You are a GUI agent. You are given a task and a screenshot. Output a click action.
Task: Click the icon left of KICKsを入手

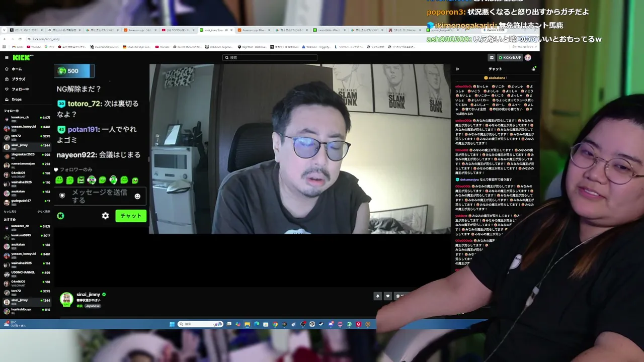pos(492,58)
